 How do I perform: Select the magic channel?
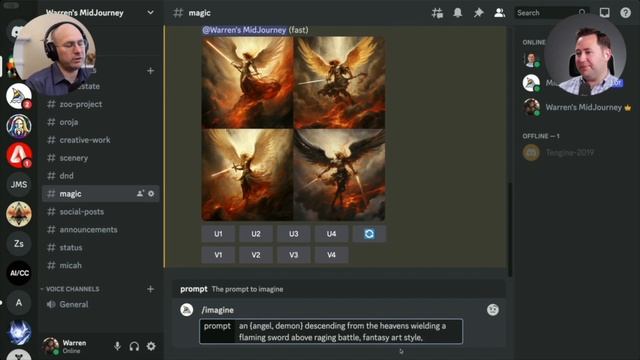[100, 194]
